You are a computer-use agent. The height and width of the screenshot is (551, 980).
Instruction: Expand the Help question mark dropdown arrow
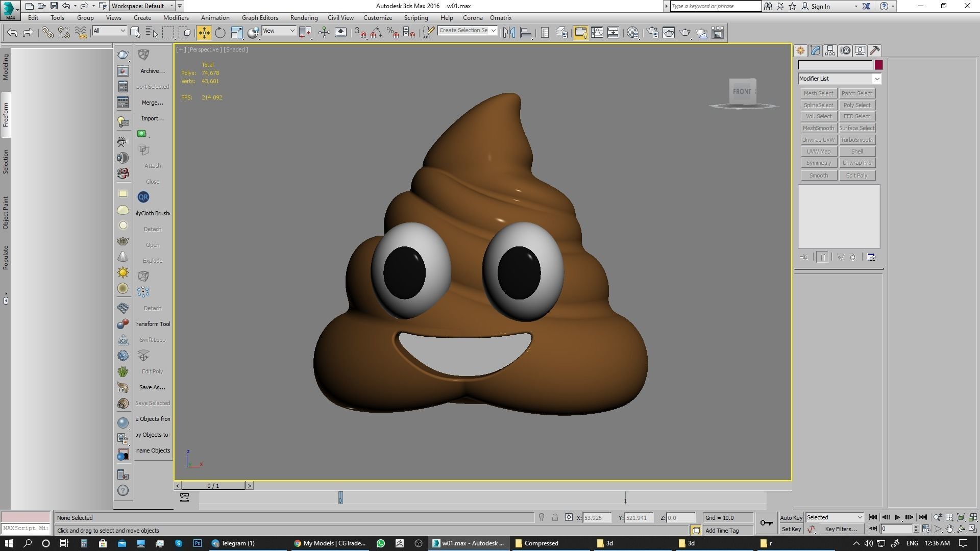tap(893, 6)
